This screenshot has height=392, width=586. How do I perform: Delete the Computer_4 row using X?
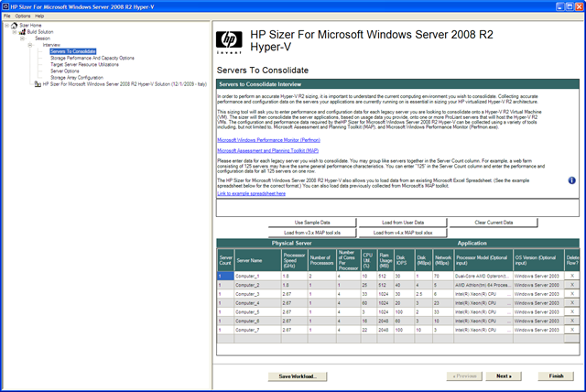point(572,302)
